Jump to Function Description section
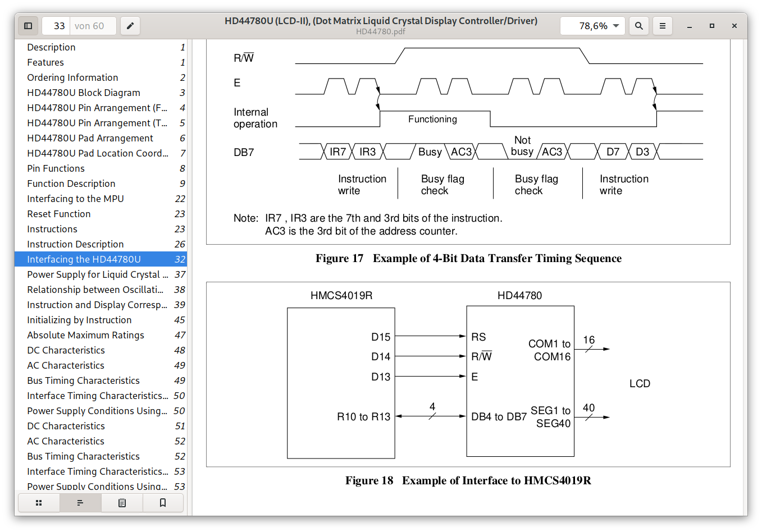The height and width of the screenshot is (532, 762). pos(101,184)
